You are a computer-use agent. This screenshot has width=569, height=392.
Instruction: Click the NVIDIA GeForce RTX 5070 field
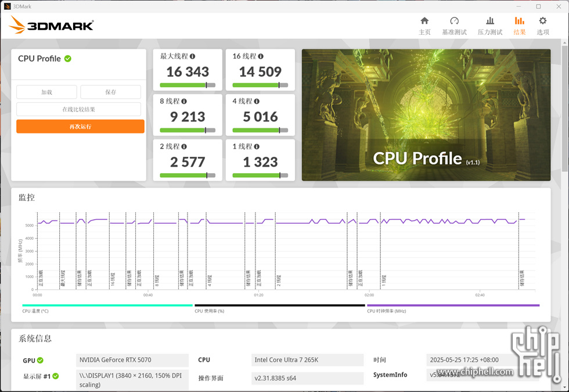click(x=132, y=360)
